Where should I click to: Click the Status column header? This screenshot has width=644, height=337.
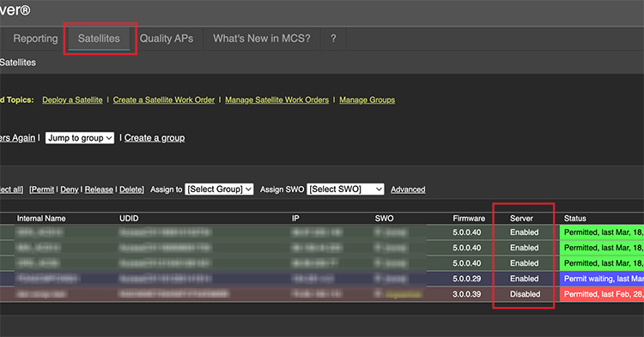click(574, 219)
